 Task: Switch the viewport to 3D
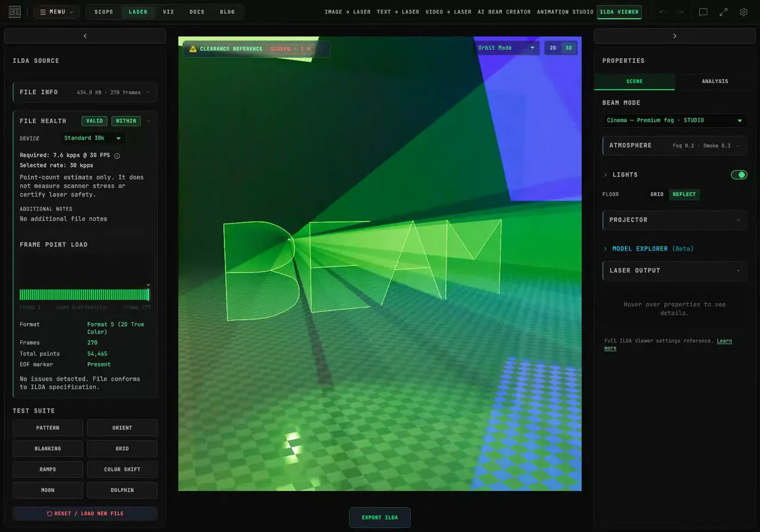[568, 48]
